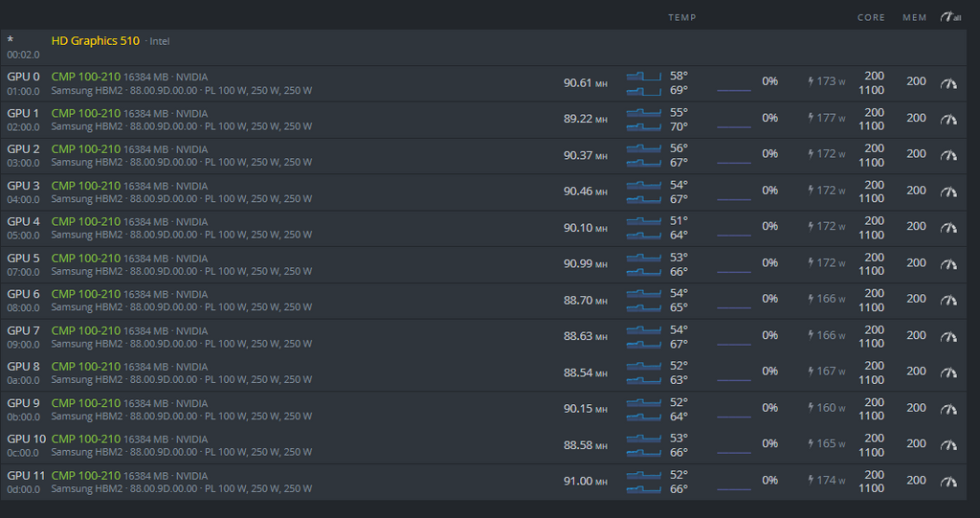
Task: Open GPU 0 overclock speedometer icon
Action: (x=948, y=83)
